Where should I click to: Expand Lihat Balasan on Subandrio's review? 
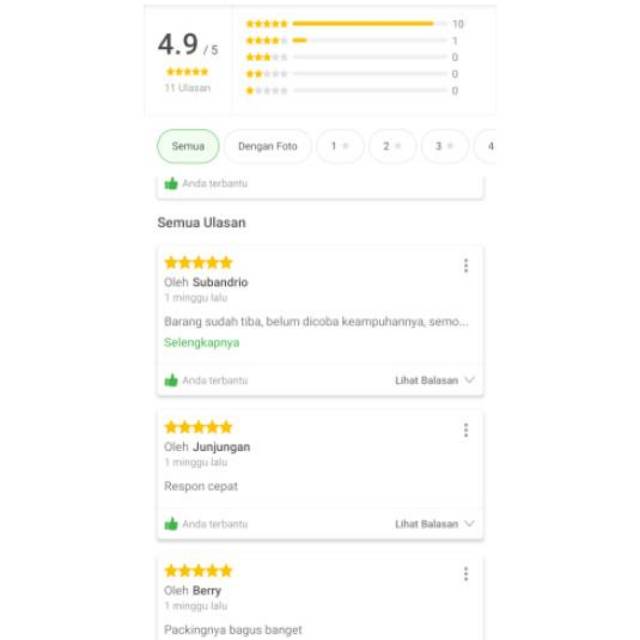[434, 381]
